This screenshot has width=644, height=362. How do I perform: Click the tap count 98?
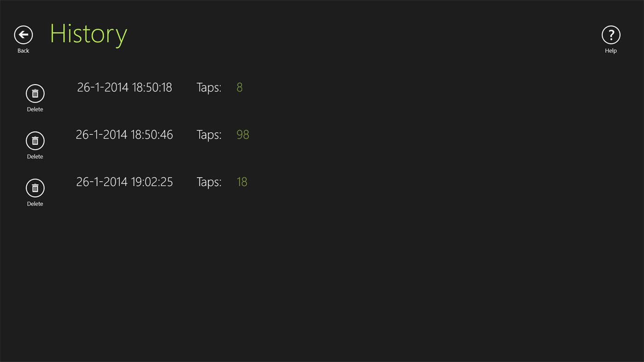pyautogui.click(x=243, y=135)
